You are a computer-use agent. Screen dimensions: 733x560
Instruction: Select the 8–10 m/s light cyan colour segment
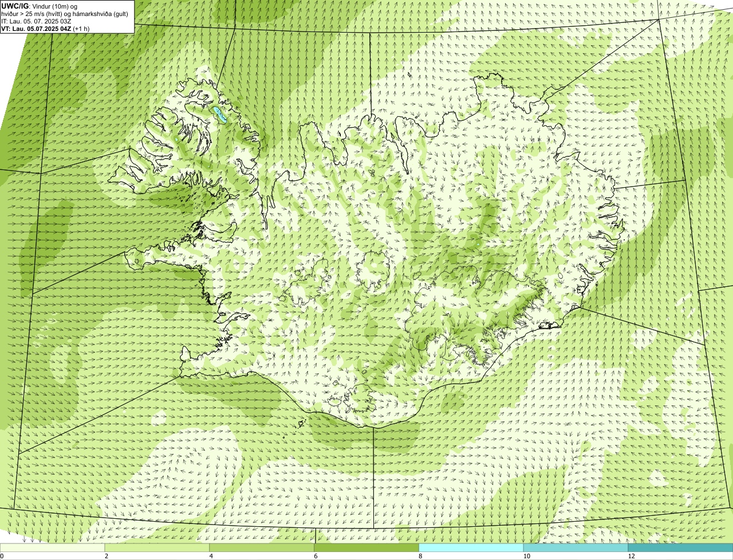click(471, 547)
